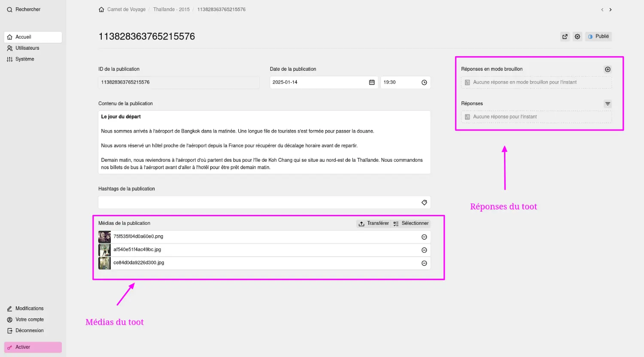
Task: Open the calendar picker icon
Action: pos(372,82)
